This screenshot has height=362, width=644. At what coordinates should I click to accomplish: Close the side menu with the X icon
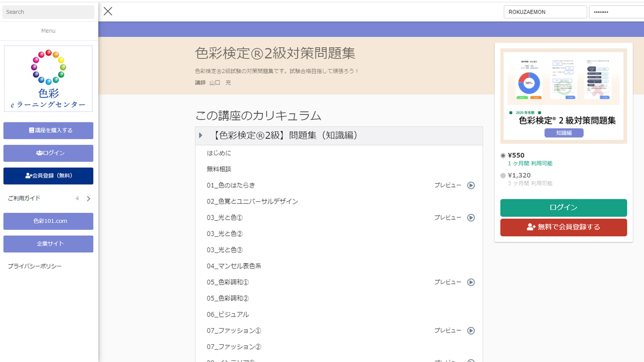point(108,11)
